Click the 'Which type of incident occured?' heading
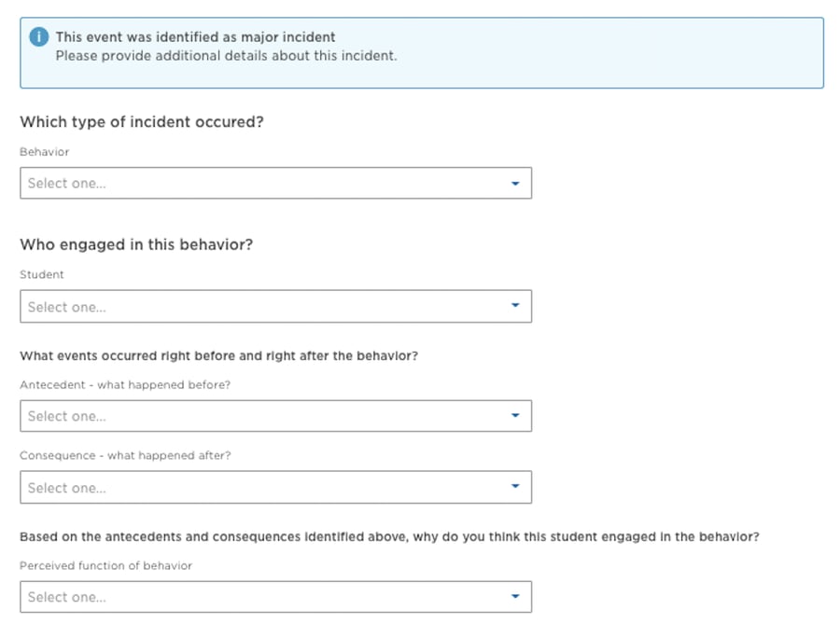This screenshot has width=840, height=624. click(142, 121)
